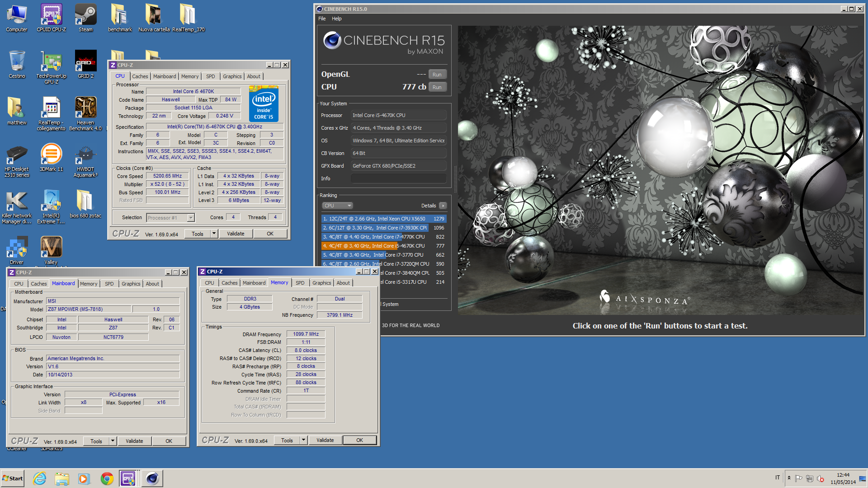Click Validate in CPU-Z CPU window

point(236,234)
